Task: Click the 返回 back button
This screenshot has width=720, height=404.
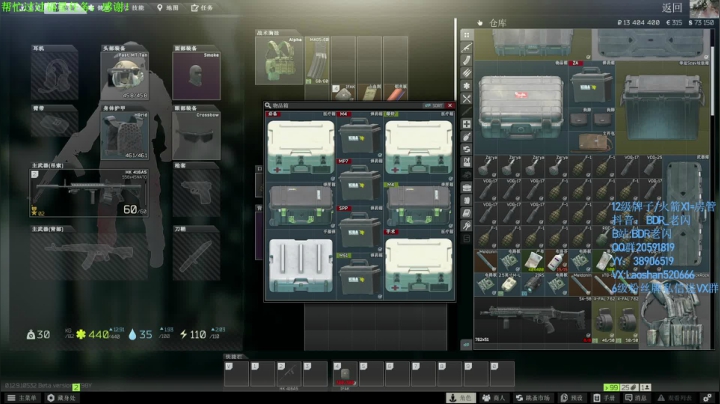Action: (x=672, y=8)
